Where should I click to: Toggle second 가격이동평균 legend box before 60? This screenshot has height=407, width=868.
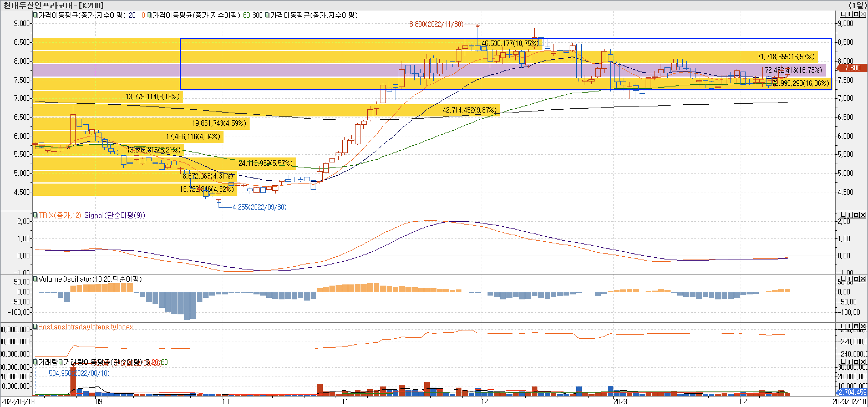click(149, 15)
